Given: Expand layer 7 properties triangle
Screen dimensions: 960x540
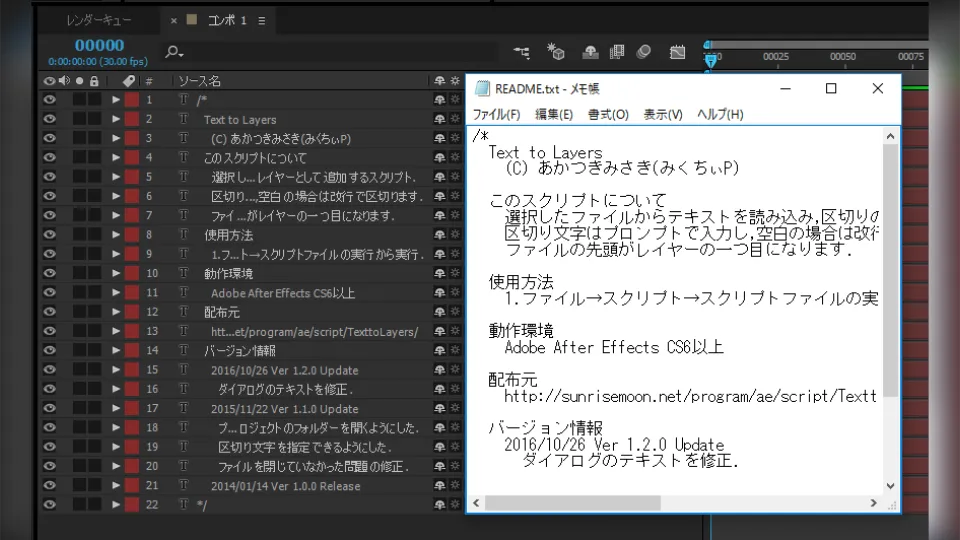Looking at the screenshot, I should (x=116, y=216).
